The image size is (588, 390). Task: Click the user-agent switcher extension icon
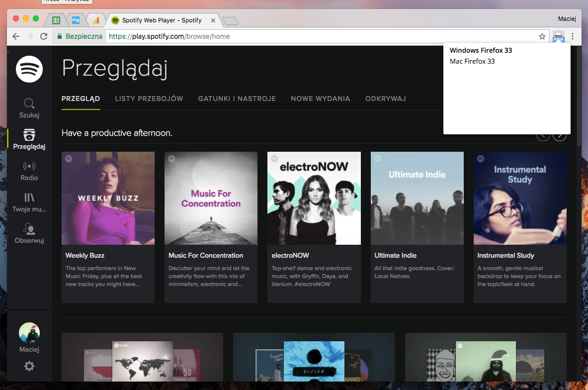558,37
